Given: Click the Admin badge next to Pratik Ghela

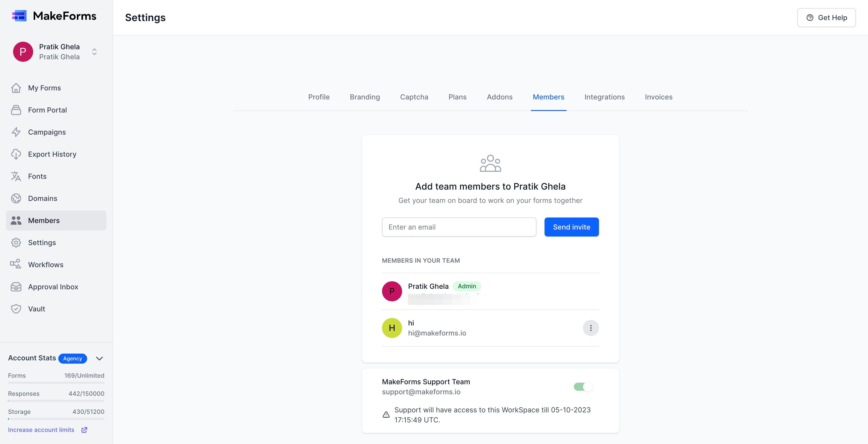Looking at the screenshot, I should 467,286.
